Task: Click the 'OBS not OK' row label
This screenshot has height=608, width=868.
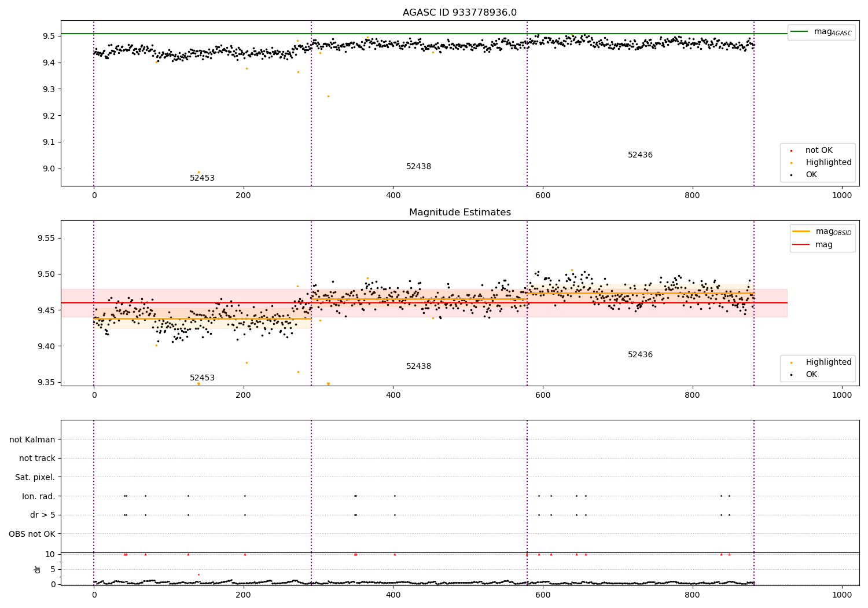Action: (32, 534)
